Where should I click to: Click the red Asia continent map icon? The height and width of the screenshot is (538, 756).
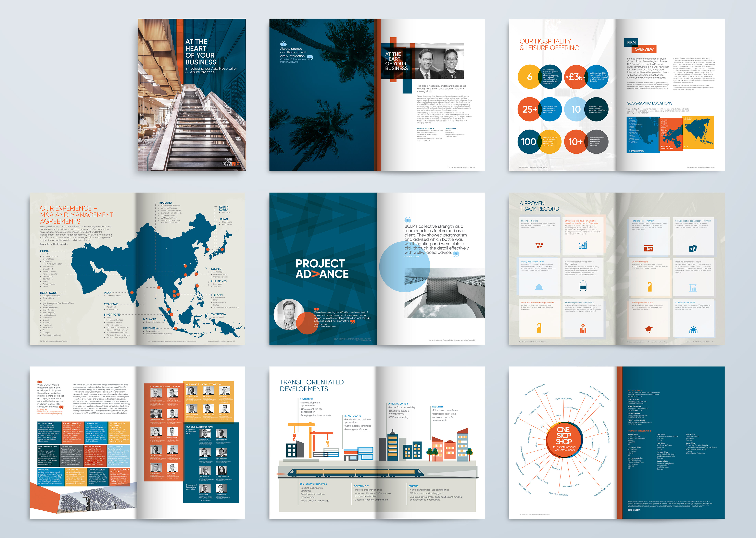(649, 329)
